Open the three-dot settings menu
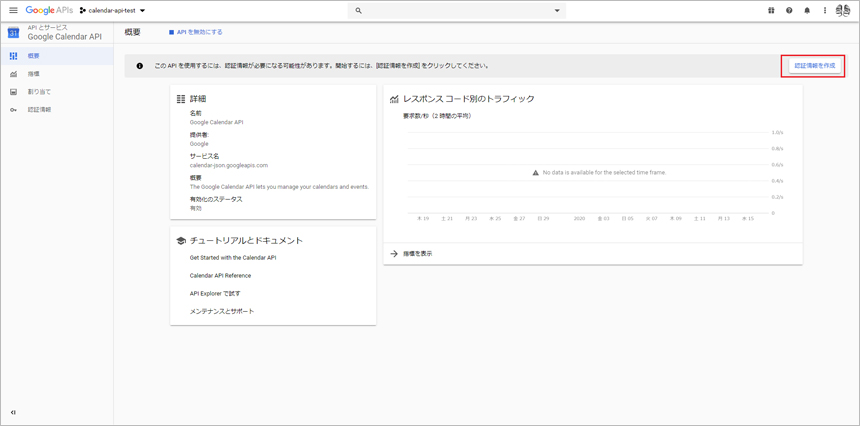The width and height of the screenshot is (860, 426). [x=824, y=10]
